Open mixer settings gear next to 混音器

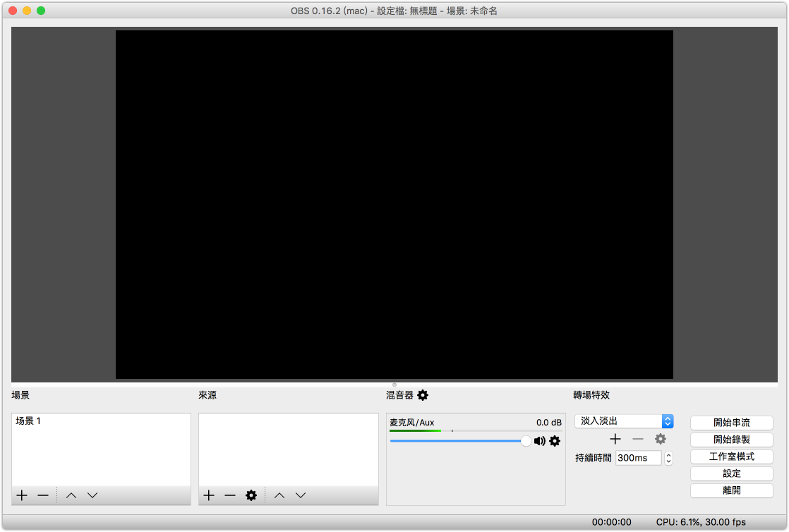point(423,395)
